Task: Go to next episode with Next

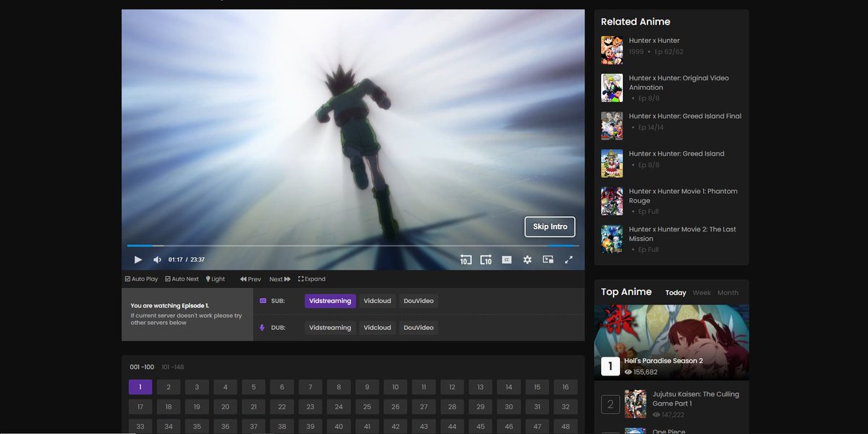Action: (x=280, y=279)
